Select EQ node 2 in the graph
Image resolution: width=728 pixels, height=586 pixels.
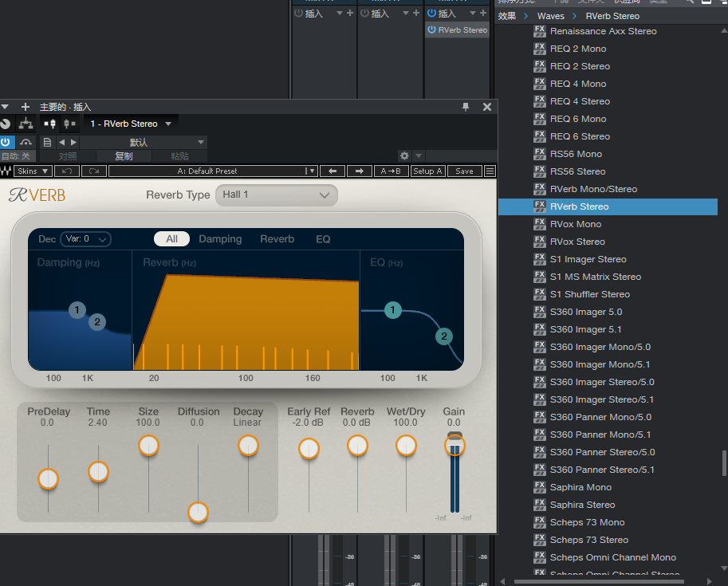pyautogui.click(x=444, y=336)
